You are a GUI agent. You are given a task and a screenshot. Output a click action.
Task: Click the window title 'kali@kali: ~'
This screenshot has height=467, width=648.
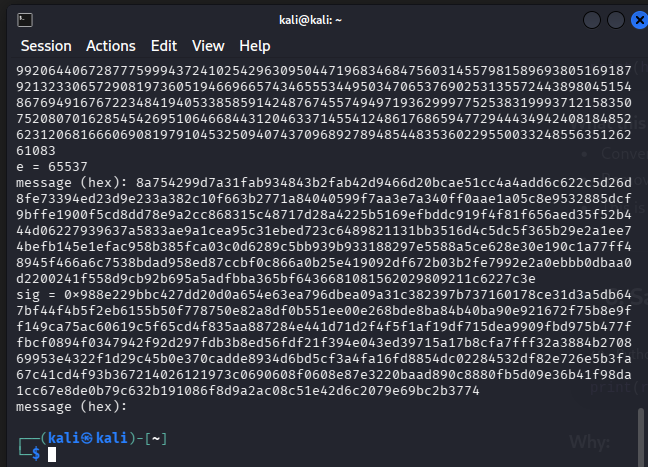[310, 20]
